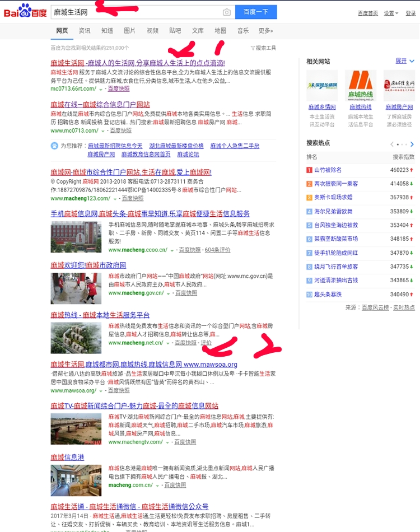The image size is (420, 532).
Task: Open result 麻城热线 - 麻城本地生活服务平台
Action: click(x=100, y=315)
